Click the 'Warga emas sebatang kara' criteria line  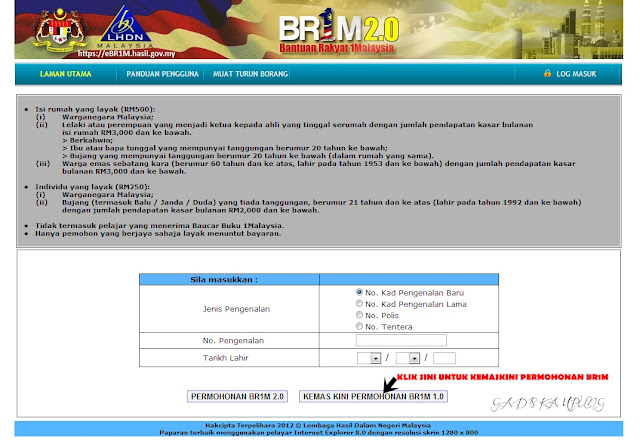coord(319,167)
